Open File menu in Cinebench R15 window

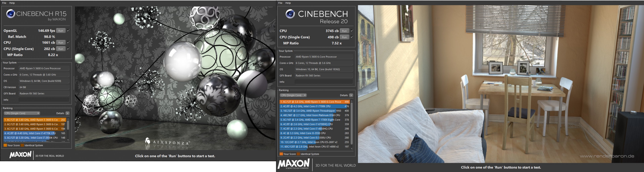coord(4,3)
